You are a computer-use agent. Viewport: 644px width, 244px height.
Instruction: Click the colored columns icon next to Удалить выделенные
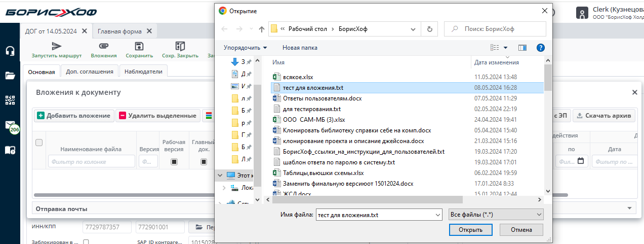pos(208,116)
